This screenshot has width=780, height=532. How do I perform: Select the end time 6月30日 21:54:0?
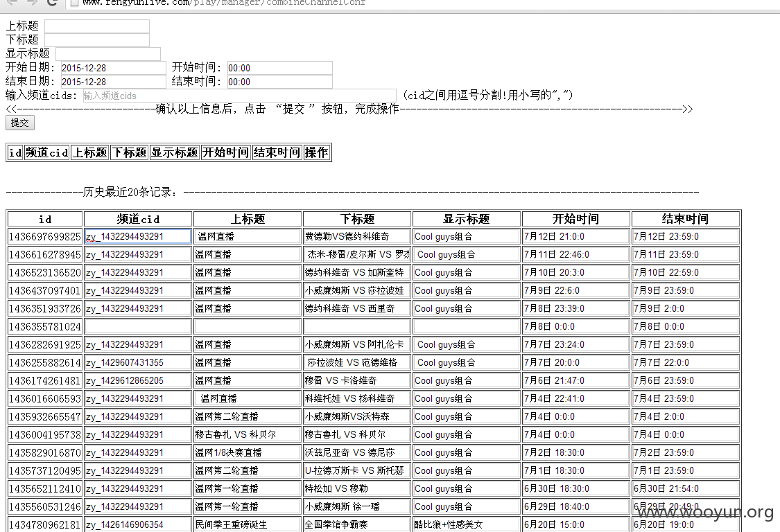[685, 489]
